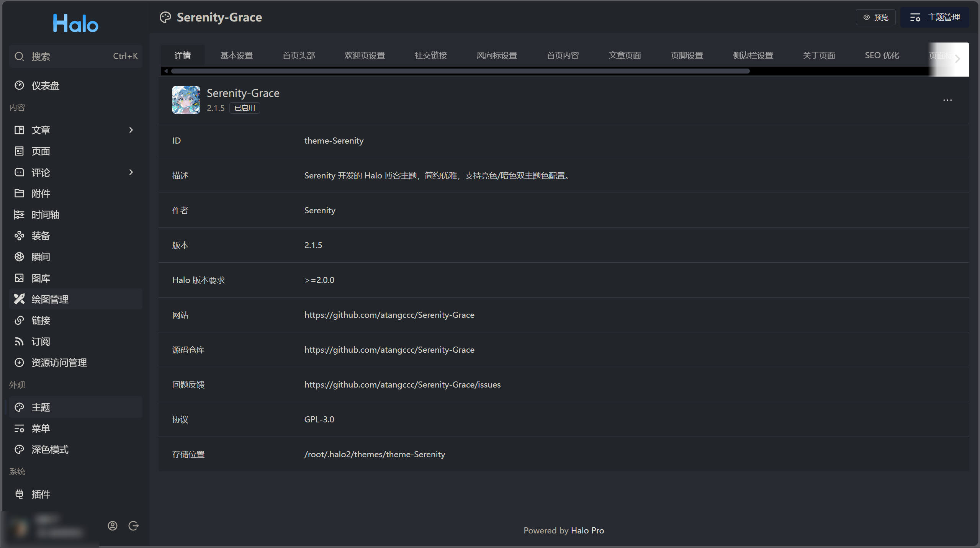Click the 版本 row value 2.1.5
980x548 pixels.
pos(313,245)
